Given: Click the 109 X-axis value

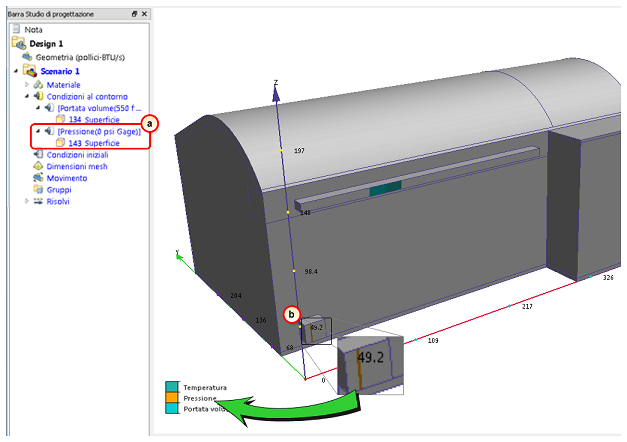Looking at the screenshot, I should point(433,340).
